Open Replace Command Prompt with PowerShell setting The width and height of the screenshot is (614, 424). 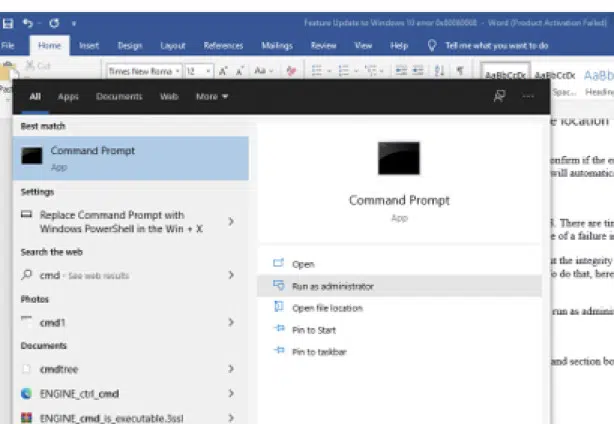[x=121, y=222]
